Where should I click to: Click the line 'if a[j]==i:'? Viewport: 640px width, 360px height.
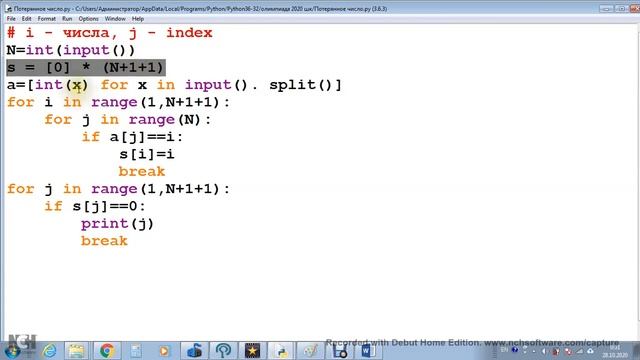[x=132, y=137]
